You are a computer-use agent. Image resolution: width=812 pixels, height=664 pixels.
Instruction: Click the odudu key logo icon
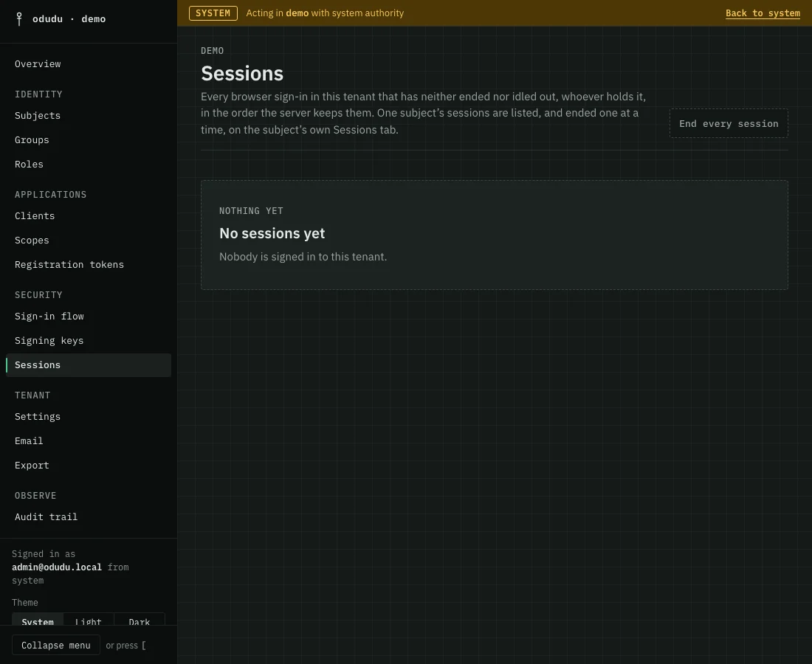(19, 19)
